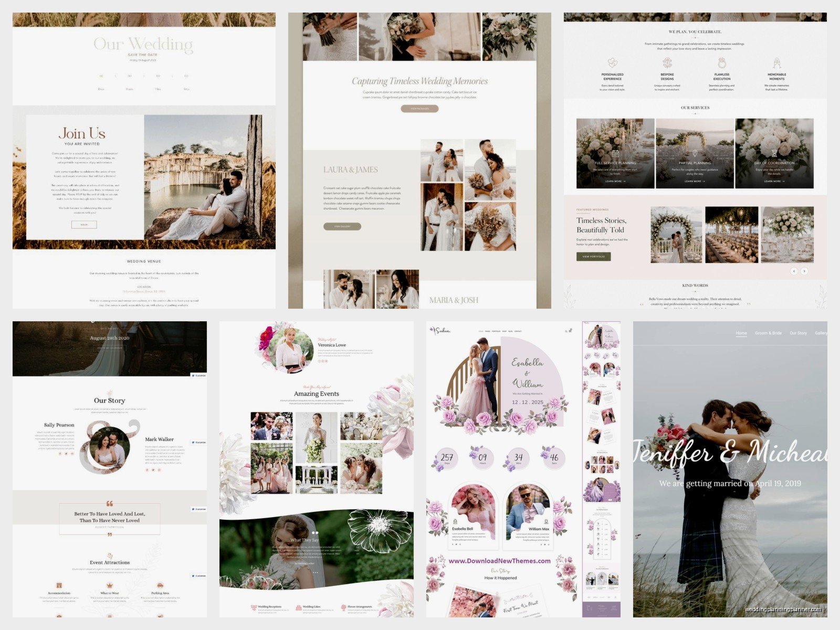Open the Sukun full-page preview strip
The width and height of the screenshot is (840, 630).
click(601, 469)
